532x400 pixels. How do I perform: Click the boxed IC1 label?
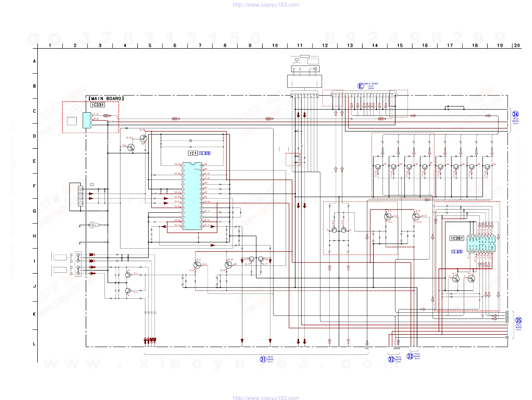click(x=193, y=153)
